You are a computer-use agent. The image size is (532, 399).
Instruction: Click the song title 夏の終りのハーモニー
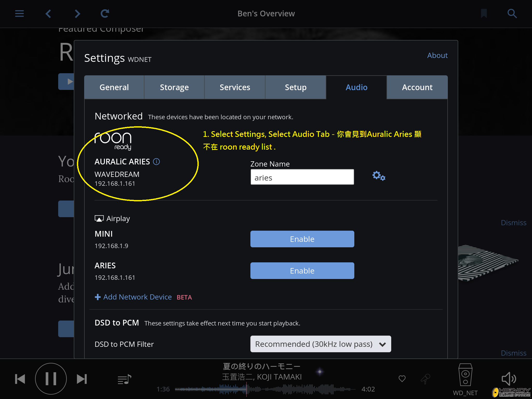(x=262, y=366)
